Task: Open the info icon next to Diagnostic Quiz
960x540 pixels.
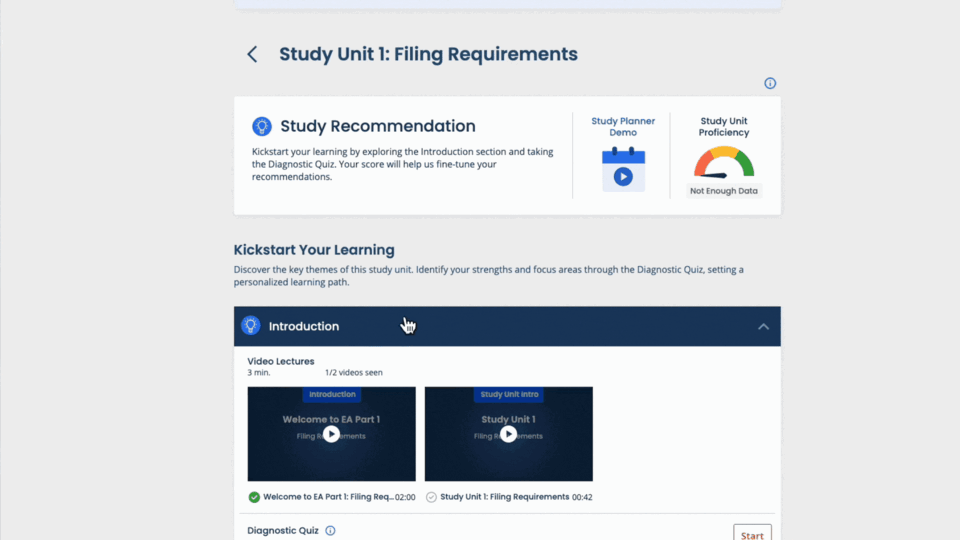Action: [x=330, y=531]
